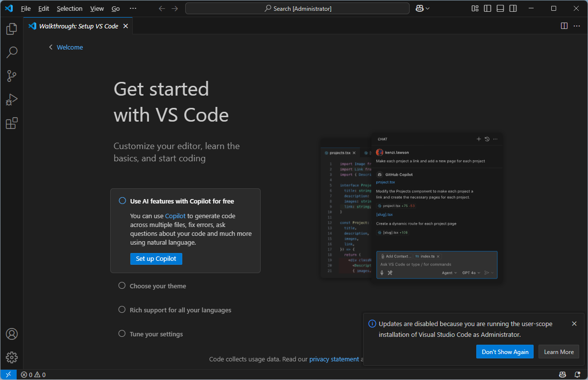Tick the circle beside Use AI features with Copilot

122,201
